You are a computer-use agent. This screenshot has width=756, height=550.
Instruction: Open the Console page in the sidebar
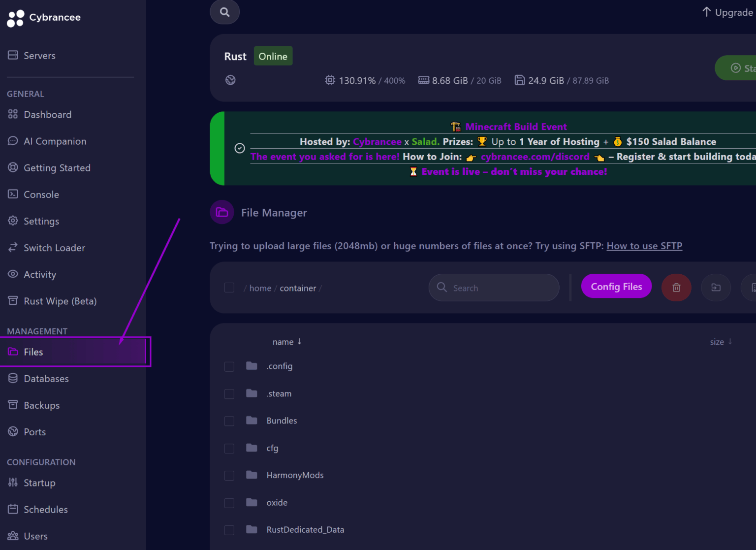41,194
